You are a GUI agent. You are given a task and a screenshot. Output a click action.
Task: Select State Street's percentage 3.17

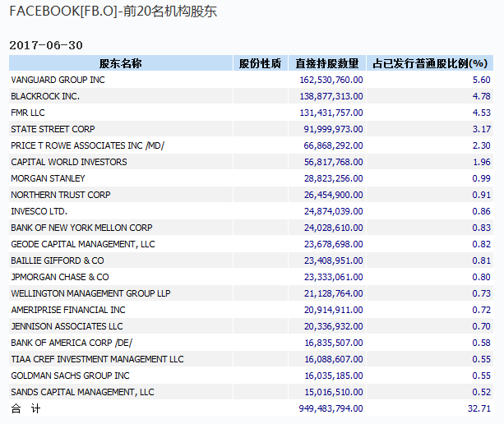coord(481,129)
